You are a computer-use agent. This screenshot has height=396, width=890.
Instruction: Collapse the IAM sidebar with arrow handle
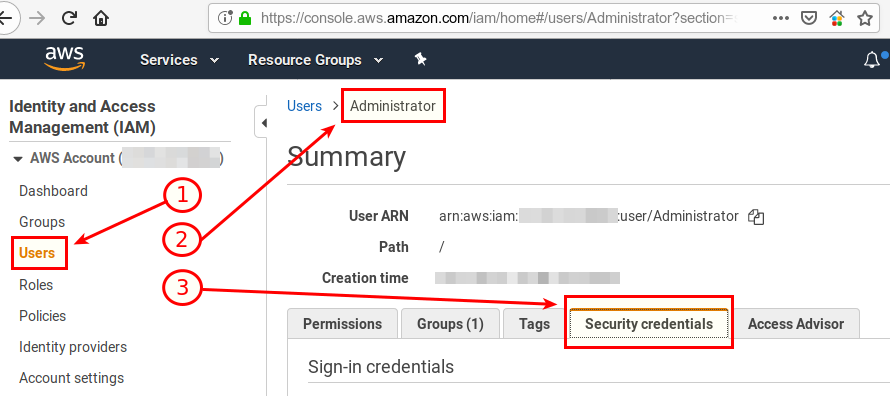(262, 122)
